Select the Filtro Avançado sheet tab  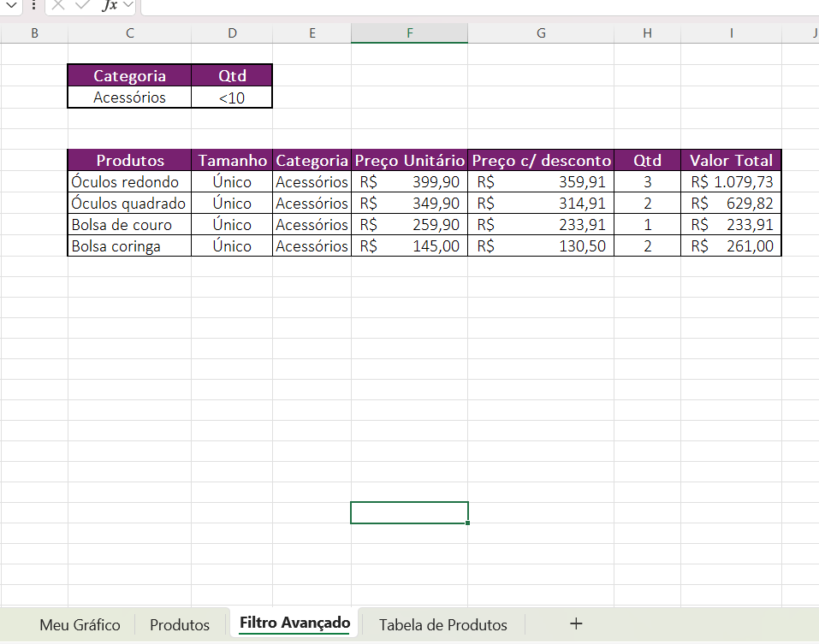294,623
